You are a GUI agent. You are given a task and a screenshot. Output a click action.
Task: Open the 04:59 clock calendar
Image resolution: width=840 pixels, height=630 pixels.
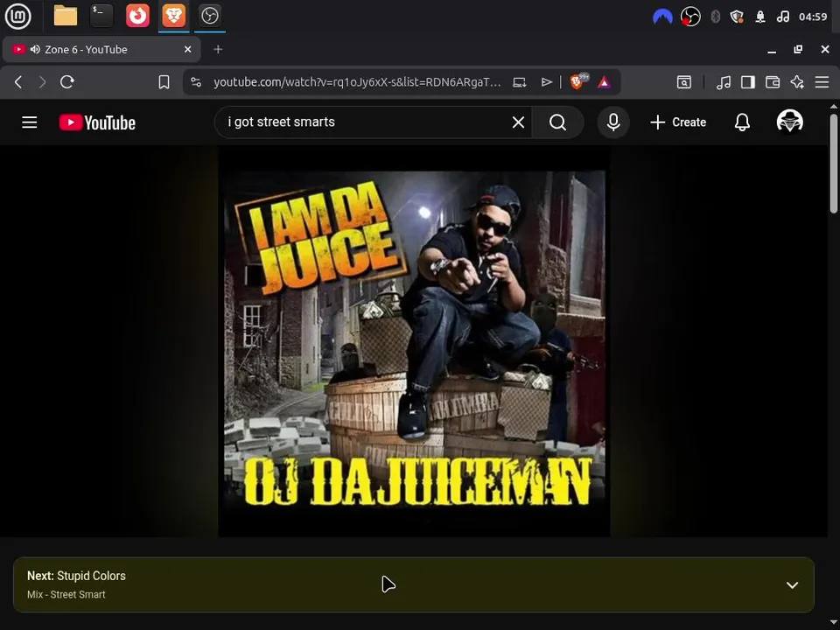tap(813, 17)
